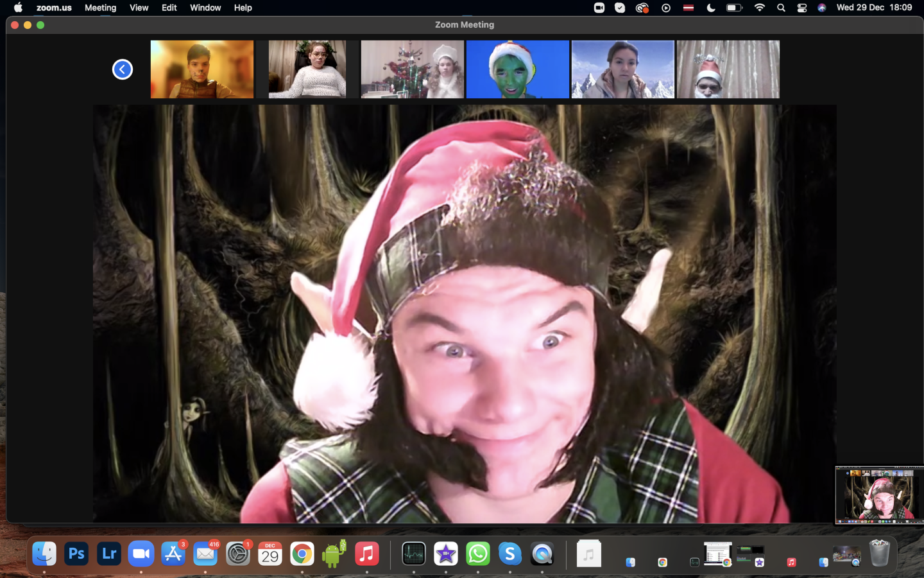This screenshot has width=924, height=578.
Task: Open Control Center
Action: 802,8
